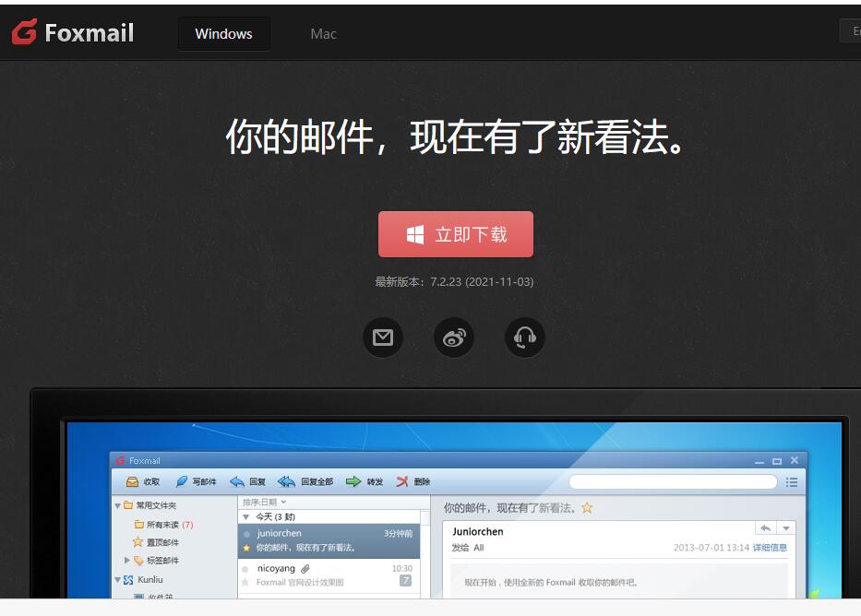Switch to the Mac tab
Screen dimensions: 861x616
tap(323, 34)
